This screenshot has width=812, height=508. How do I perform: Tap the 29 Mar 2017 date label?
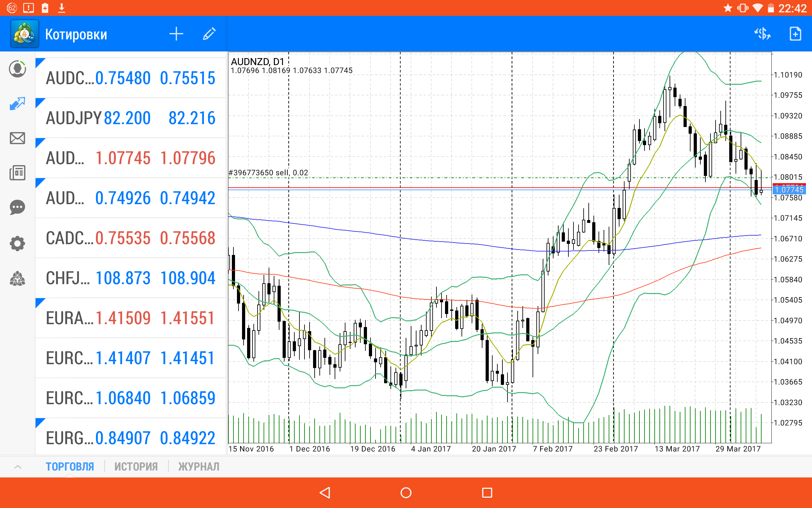pos(738,449)
